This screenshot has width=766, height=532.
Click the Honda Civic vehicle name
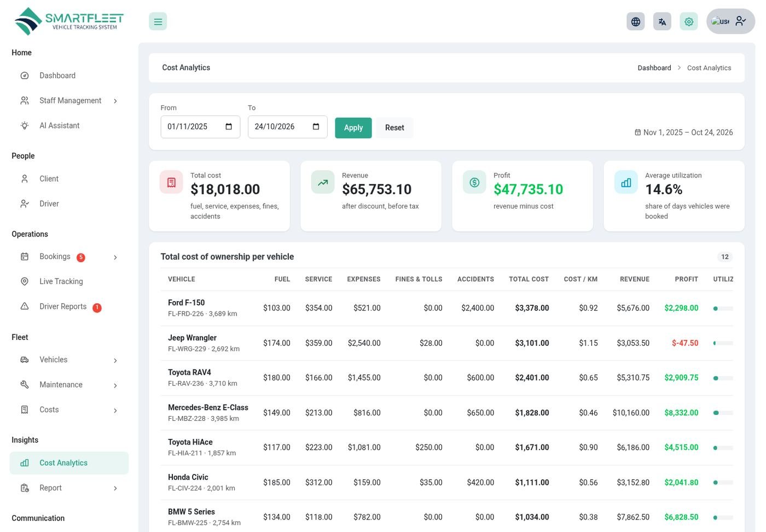click(x=188, y=477)
